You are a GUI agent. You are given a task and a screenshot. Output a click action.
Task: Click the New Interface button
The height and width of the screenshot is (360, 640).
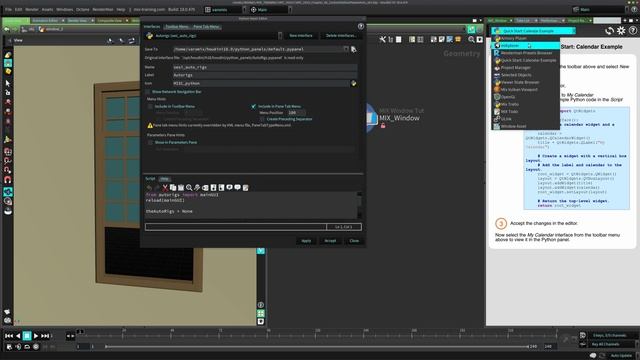pos(301,36)
